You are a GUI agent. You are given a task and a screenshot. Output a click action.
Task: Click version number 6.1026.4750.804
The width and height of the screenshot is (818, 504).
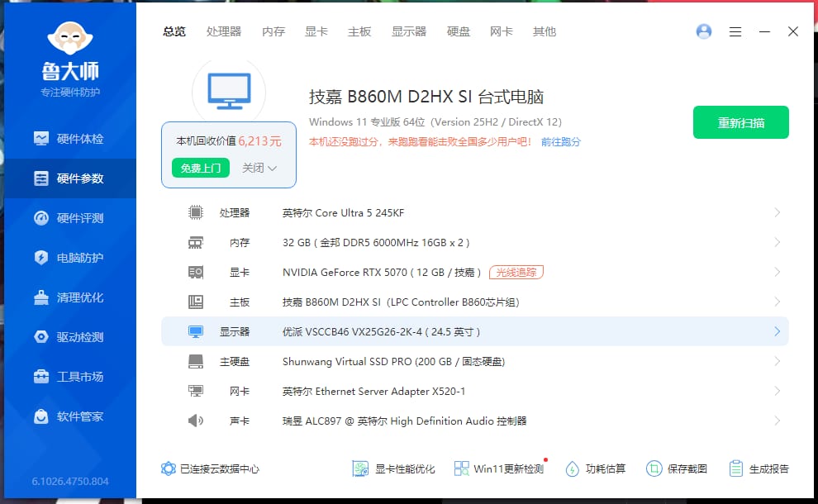click(x=70, y=481)
